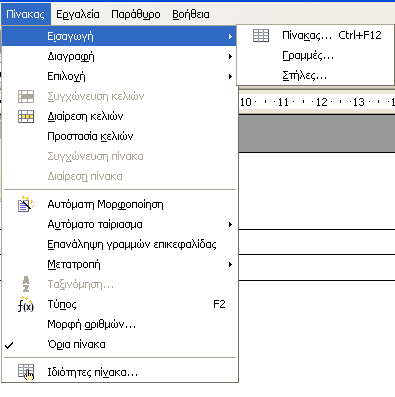This screenshot has height=397, width=395.
Task: Expand the Διαγραφή submenu arrow
Action: click(230, 57)
